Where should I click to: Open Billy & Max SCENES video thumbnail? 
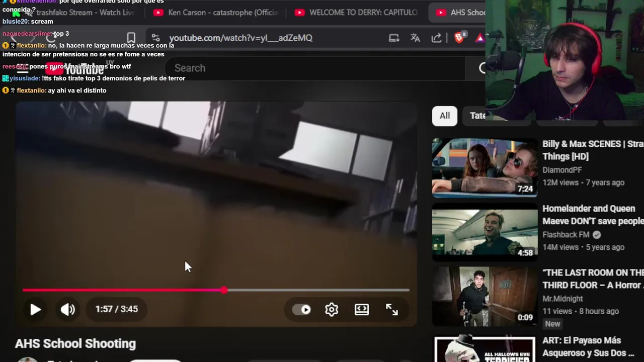pyautogui.click(x=485, y=167)
